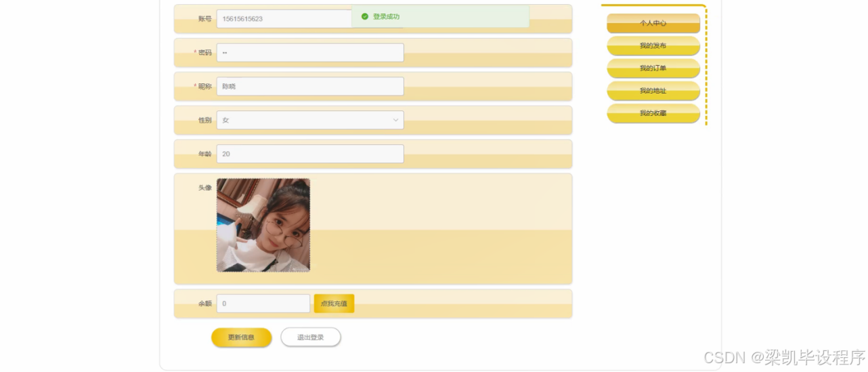
Task: Open the 我的地址 sidebar item
Action: [x=653, y=91]
